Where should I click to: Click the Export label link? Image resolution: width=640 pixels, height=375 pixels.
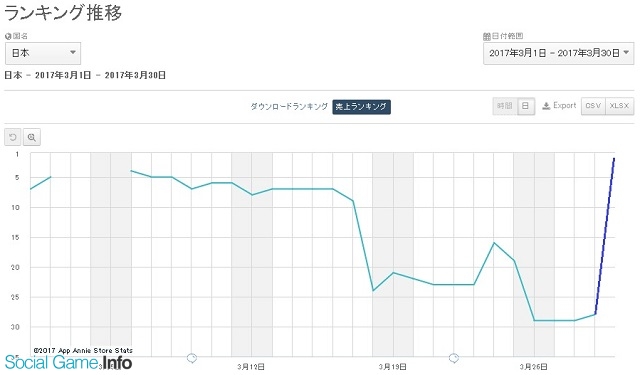pyautogui.click(x=564, y=106)
